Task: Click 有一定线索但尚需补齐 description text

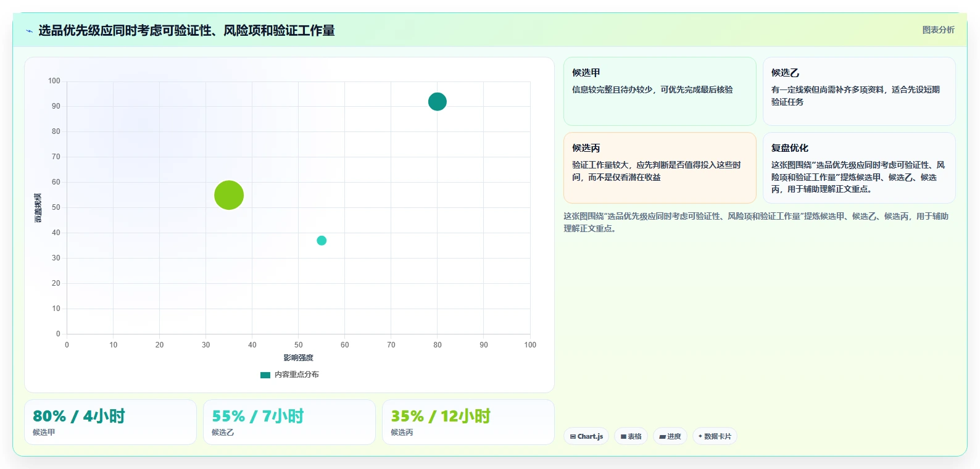Action: (855, 96)
